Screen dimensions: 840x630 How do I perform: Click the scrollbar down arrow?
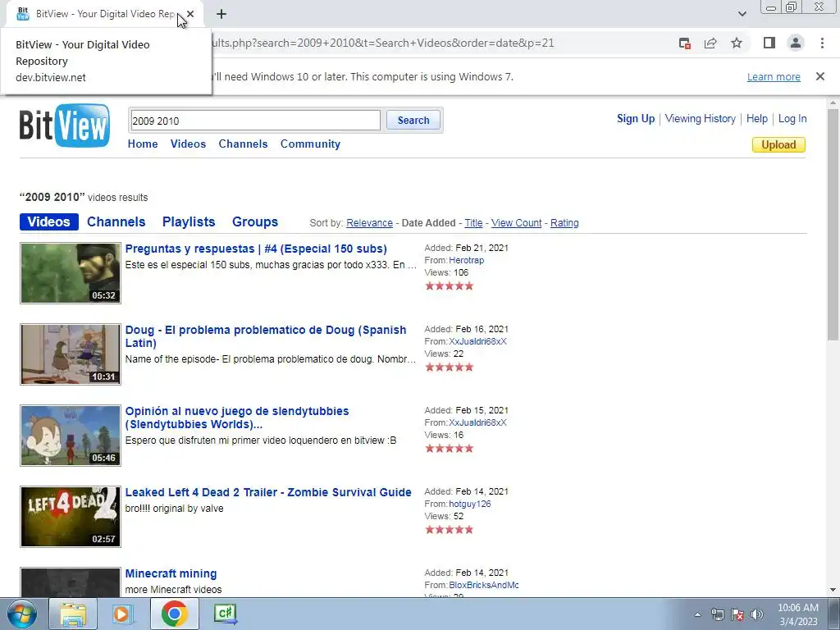[833, 590]
